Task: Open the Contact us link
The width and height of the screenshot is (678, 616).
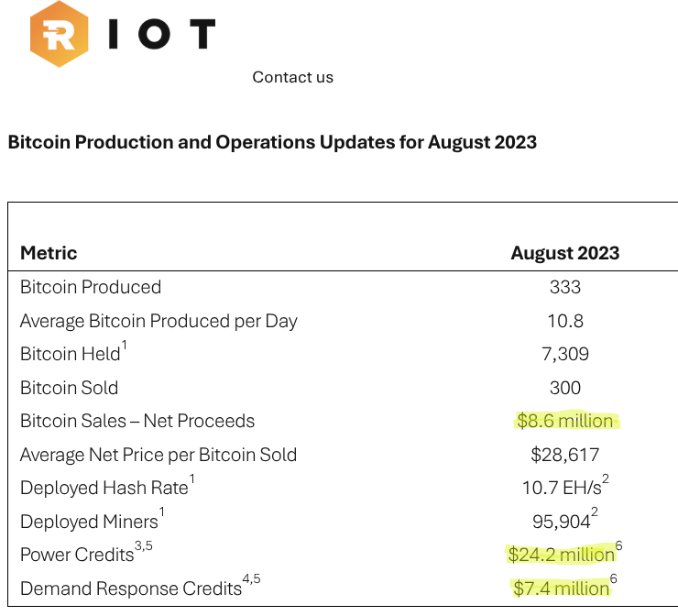Action: (293, 77)
